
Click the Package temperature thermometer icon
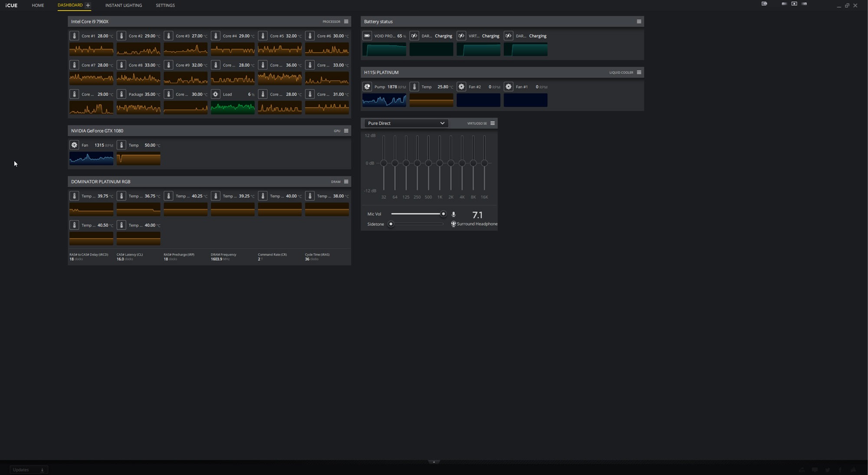click(x=122, y=94)
